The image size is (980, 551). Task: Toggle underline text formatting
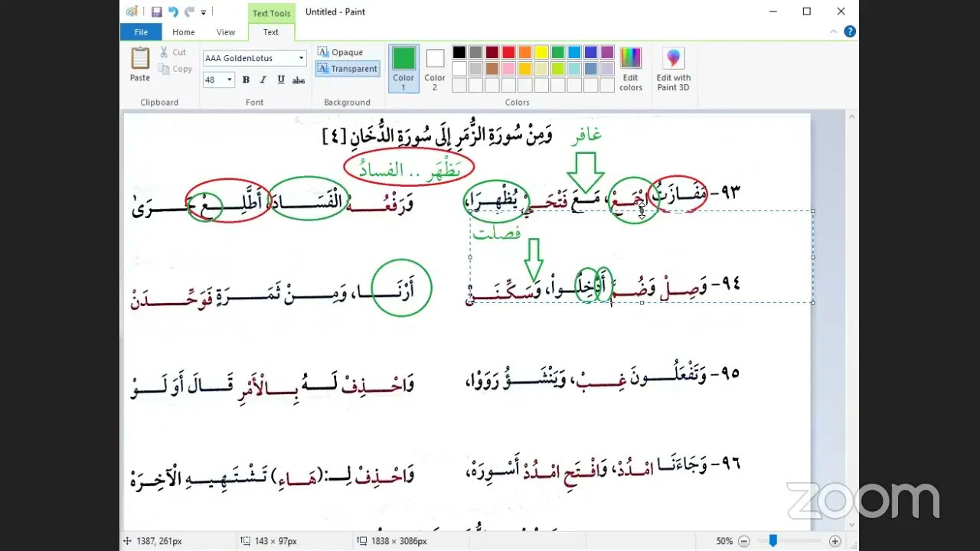[281, 80]
